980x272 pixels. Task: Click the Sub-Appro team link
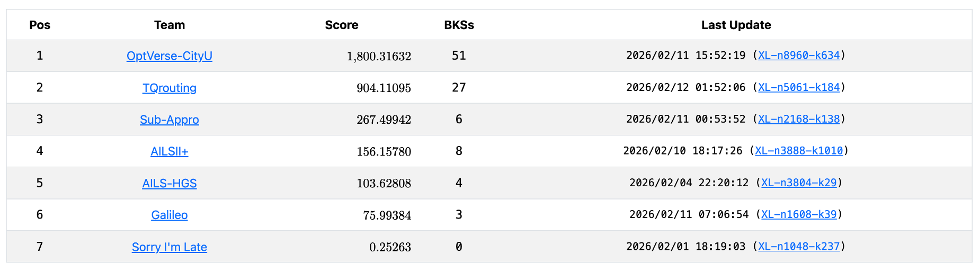point(169,120)
